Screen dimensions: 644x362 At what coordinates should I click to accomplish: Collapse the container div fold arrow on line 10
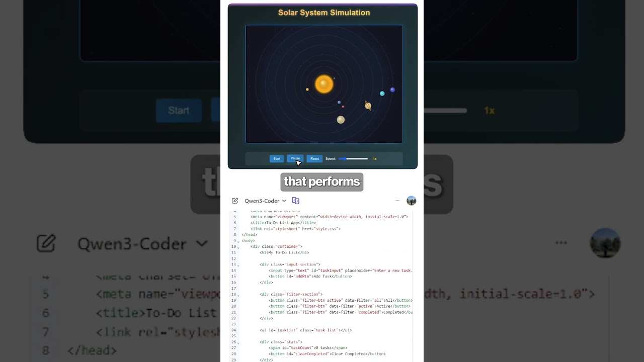238,247
